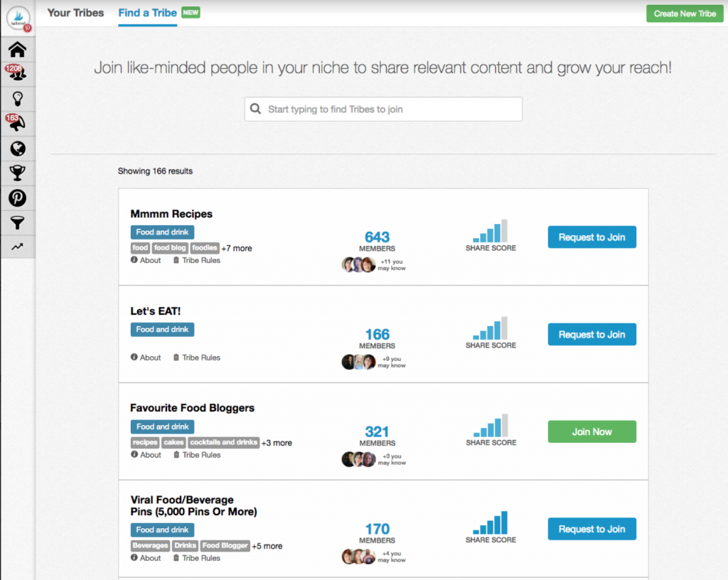Click Join Now for Favourite Food Bloggers
Viewport: 728px width, 580px height.
pos(592,431)
